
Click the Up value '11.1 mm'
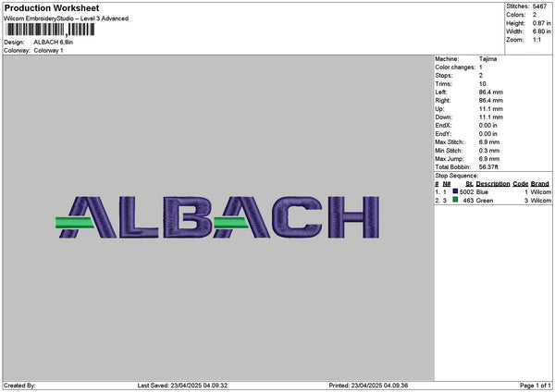point(491,109)
